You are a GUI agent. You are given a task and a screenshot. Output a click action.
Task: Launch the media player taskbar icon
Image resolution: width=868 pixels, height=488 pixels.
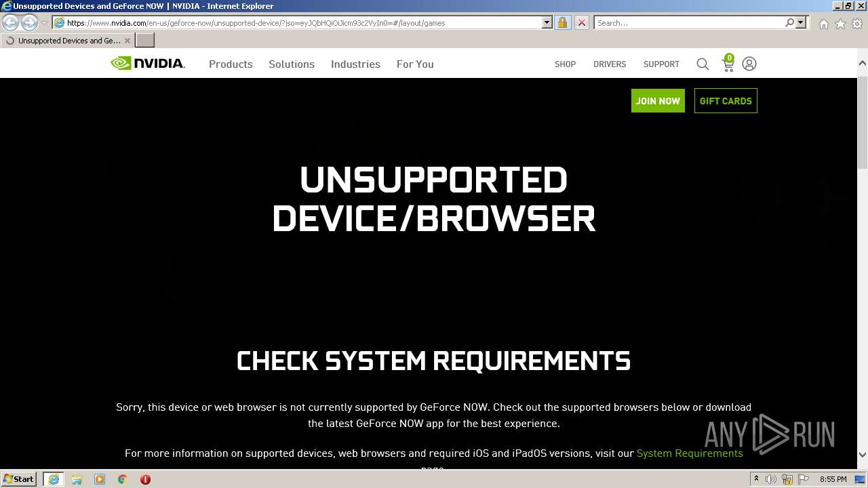click(x=100, y=479)
